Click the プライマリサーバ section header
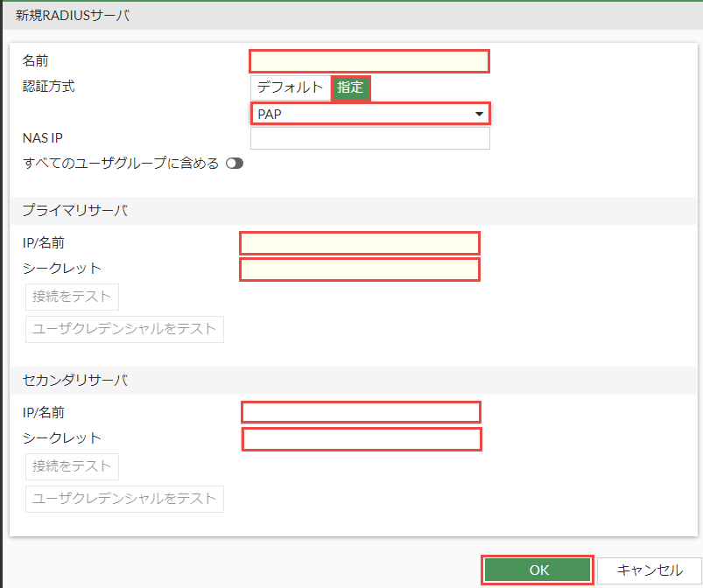 tap(75, 211)
